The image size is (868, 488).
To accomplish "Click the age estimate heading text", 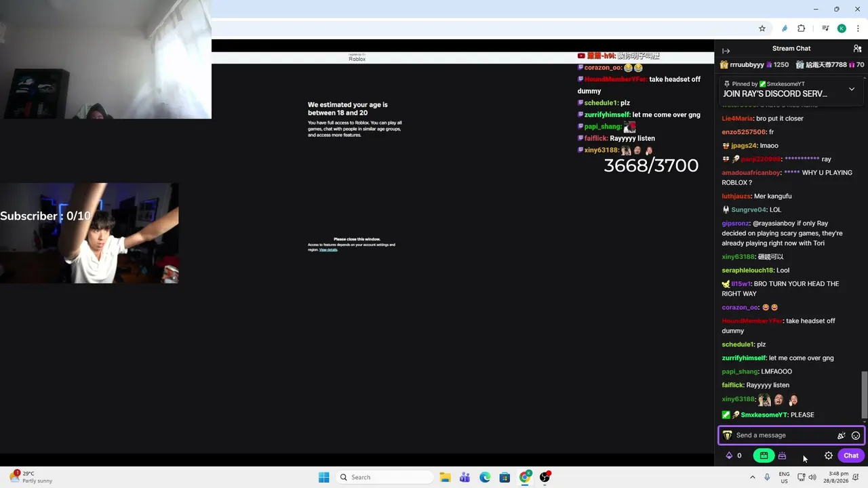I will click(x=348, y=108).
